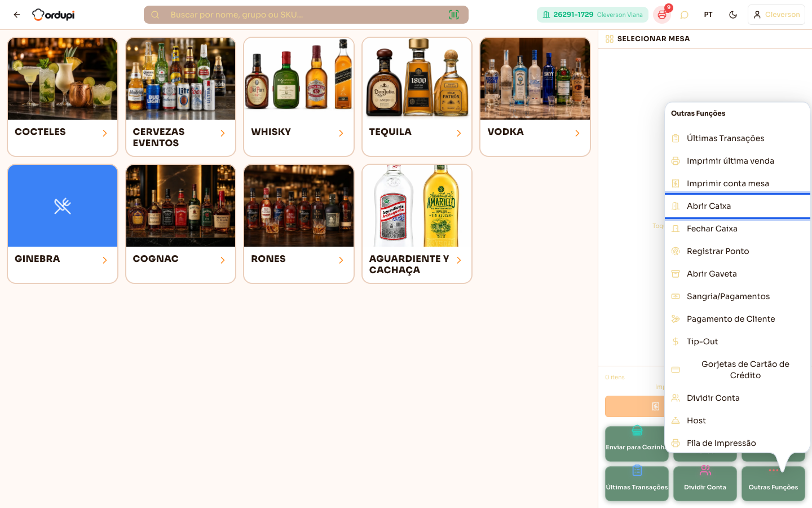Viewport: 812px width, 508px height.
Task: Expand the COCTELES category chevron
Action: (105, 133)
